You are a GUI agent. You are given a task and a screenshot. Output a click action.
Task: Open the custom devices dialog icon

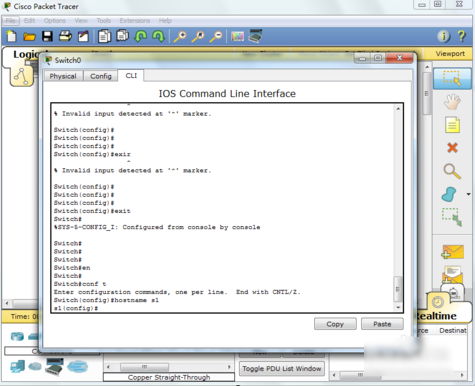click(x=255, y=36)
